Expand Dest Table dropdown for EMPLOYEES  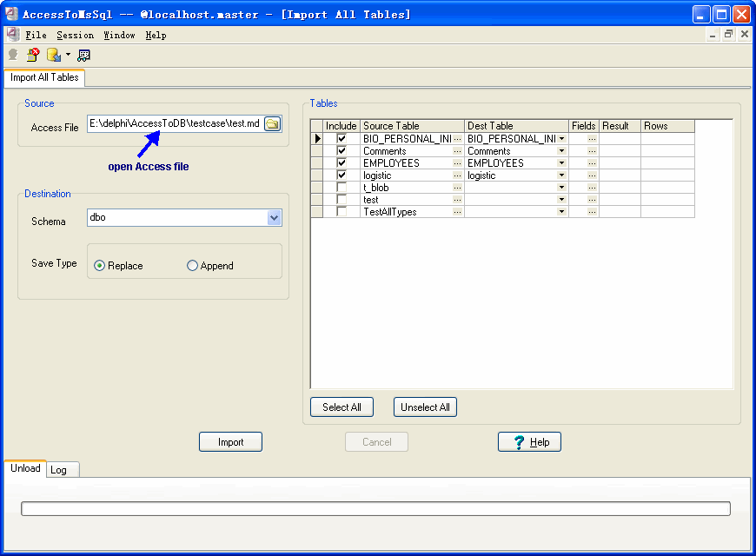[x=561, y=163]
